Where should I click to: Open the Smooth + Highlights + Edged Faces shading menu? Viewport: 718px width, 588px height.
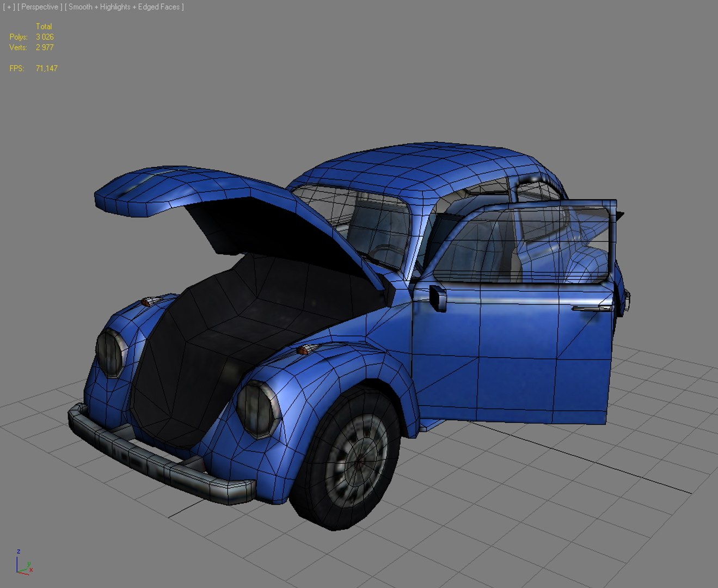click(x=124, y=7)
